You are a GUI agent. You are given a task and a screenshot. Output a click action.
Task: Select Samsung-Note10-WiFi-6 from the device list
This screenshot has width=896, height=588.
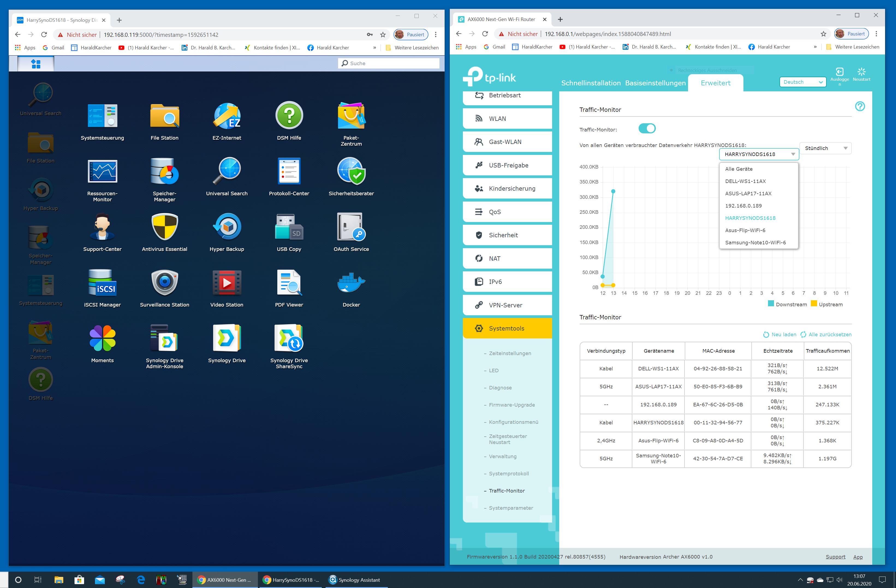(x=755, y=243)
